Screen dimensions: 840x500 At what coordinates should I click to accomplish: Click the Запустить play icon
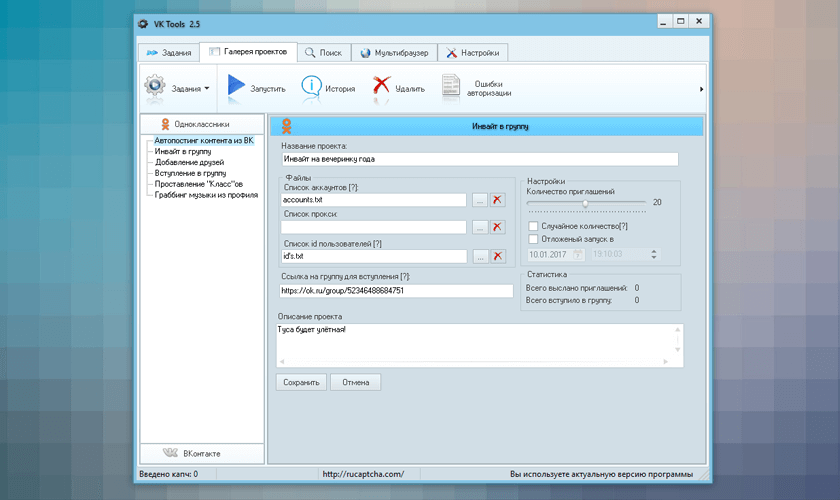point(236,86)
